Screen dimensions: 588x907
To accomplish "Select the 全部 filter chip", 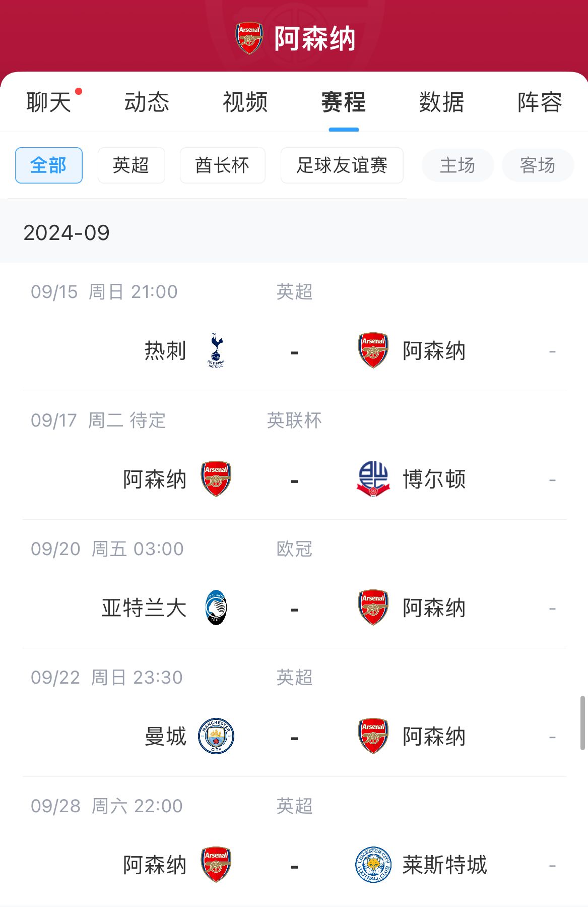I will click(49, 165).
